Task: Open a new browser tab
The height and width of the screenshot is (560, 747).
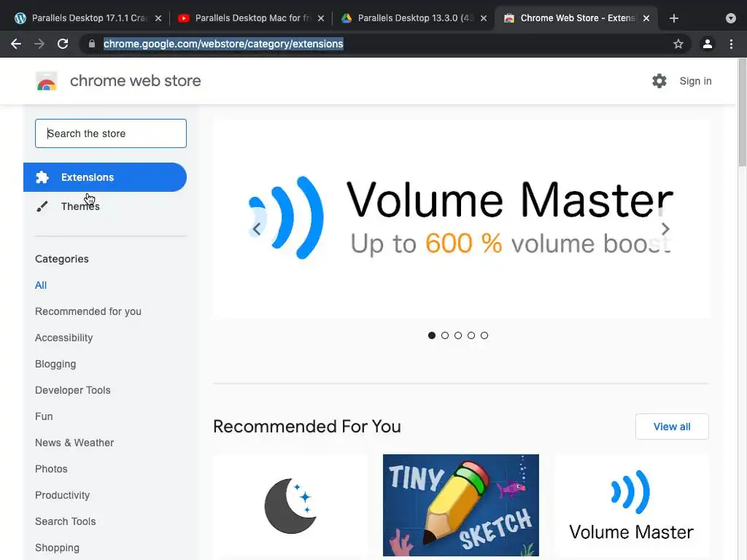Action: 673,18
